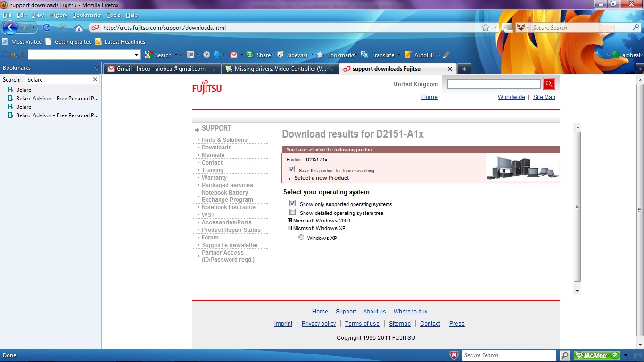
Task: Close the Bookmarks sidebar
Action: coord(97,68)
